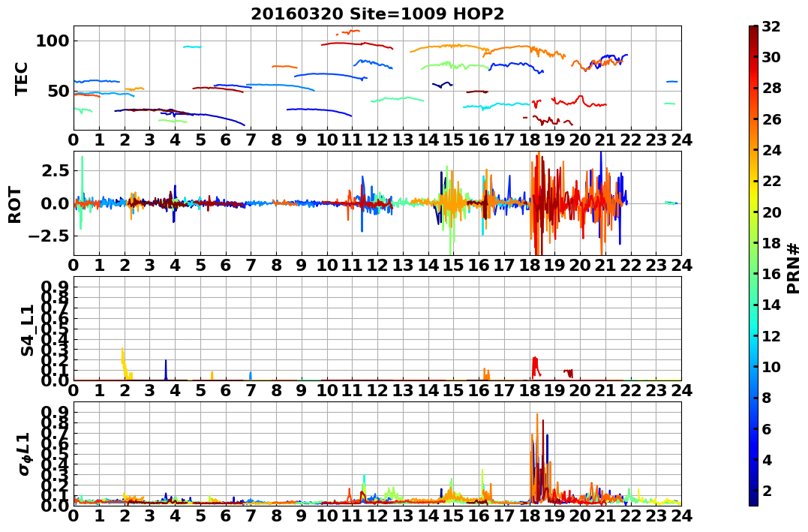Click the colorbar tick label 28
Screen dimensions: 808x532
771,88
